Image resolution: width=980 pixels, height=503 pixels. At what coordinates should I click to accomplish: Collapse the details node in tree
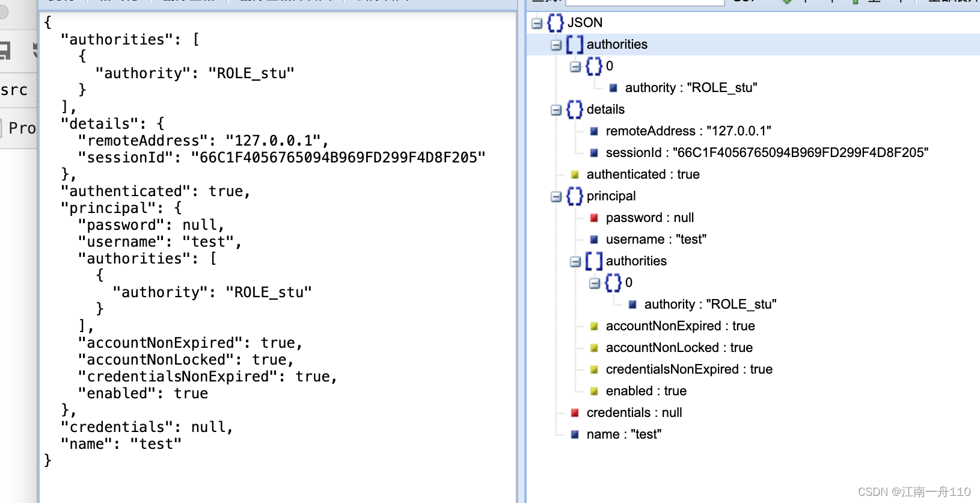[x=556, y=110]
